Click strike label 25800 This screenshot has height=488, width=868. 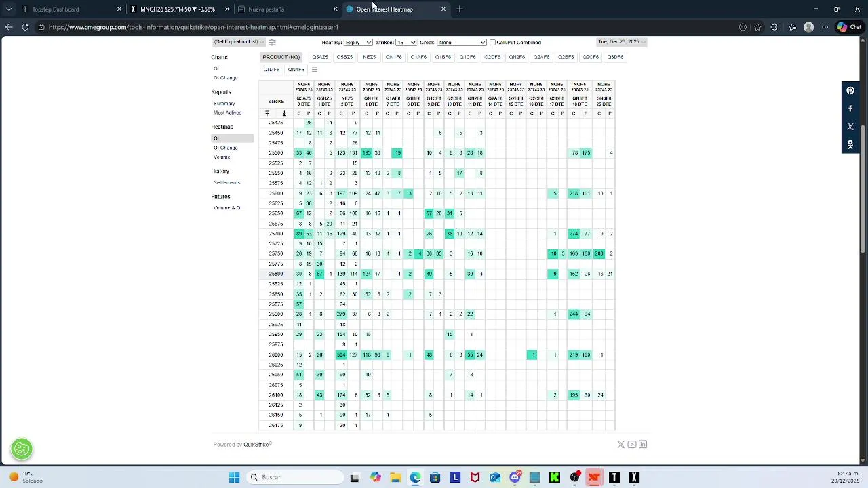pos(275,274)
